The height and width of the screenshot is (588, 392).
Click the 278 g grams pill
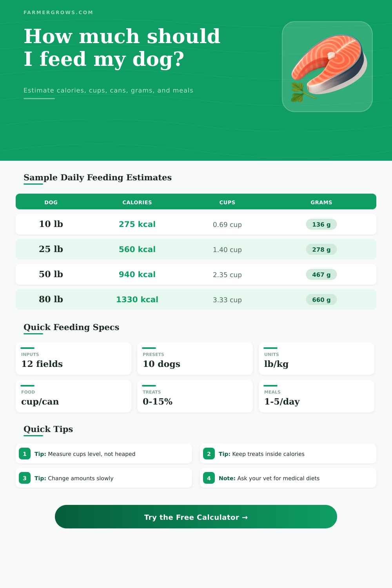tap(321, 249)
